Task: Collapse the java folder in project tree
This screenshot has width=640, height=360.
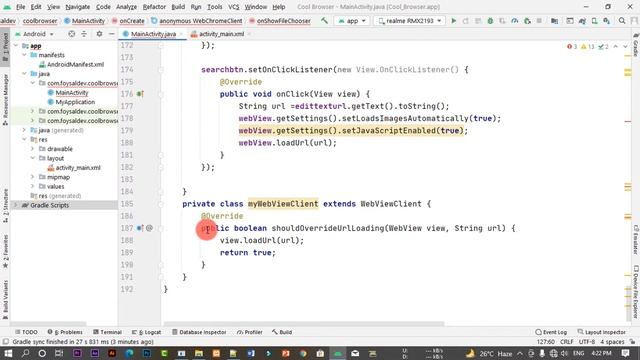Action: point(24,73)
